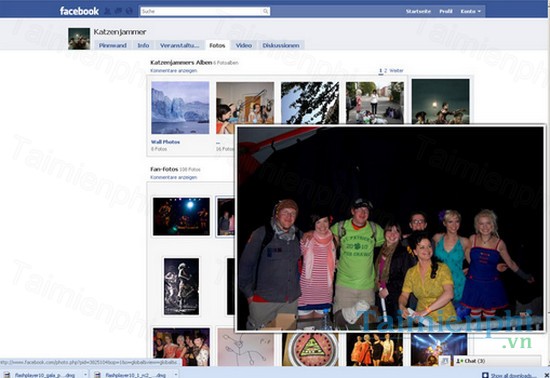Image resolution: width=550 pixels, height=378 pixels.
Task: Open the black-and-white performer fan photo
Action: click(181, 286)
